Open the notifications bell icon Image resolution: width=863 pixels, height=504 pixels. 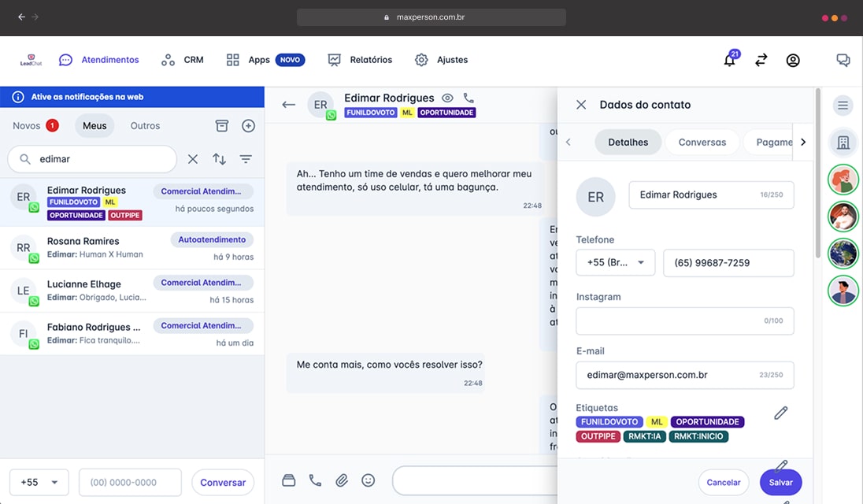pyautogui.click(x=730, y=61)
